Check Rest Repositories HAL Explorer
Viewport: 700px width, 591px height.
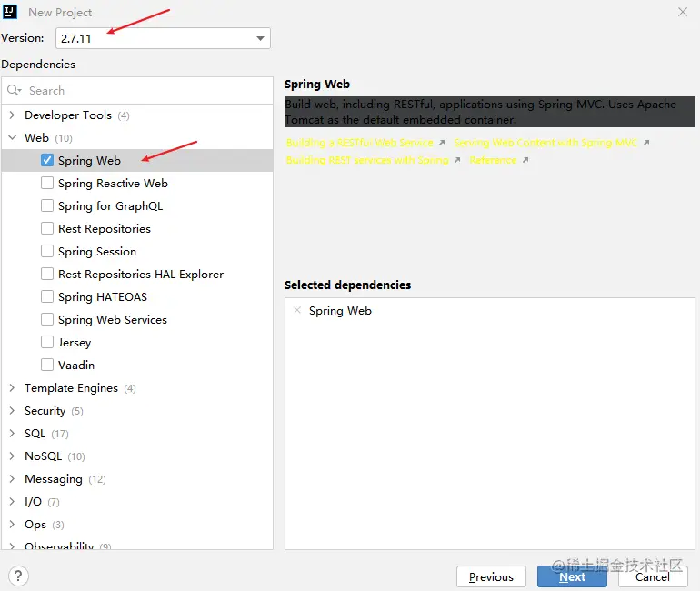[47, 274]
